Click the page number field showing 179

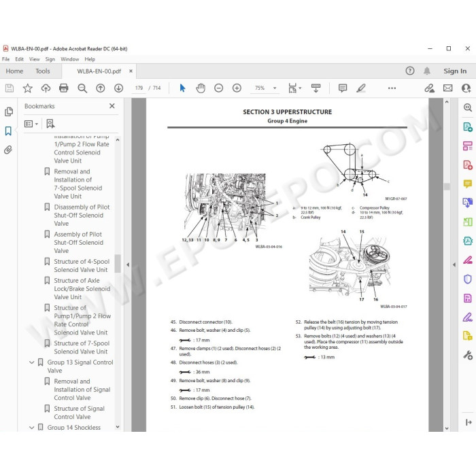[x=139, y=88]
